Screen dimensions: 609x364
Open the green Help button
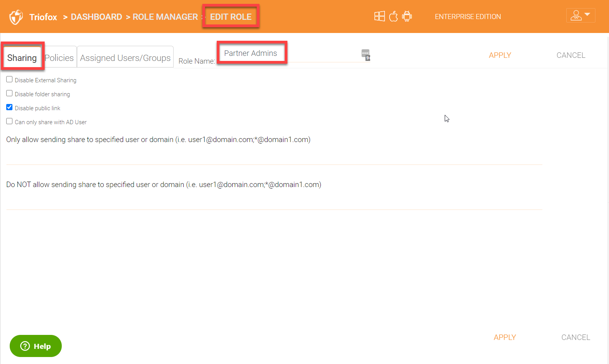(x=36, y=346)
